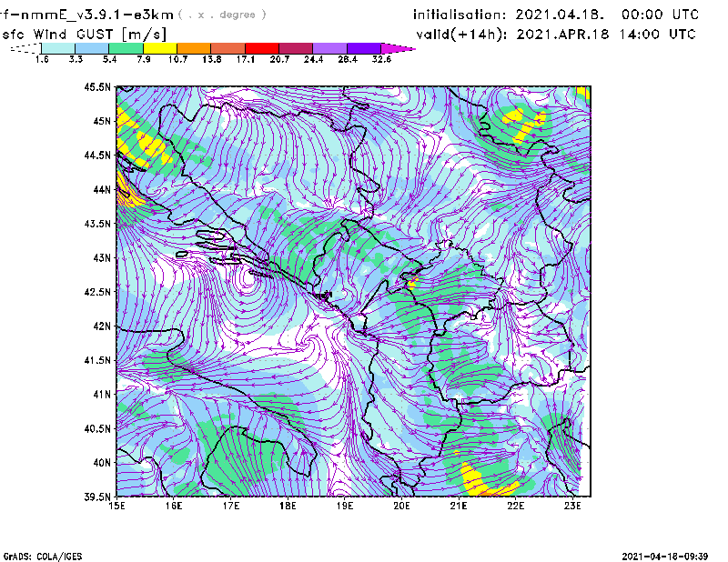728x562 pixels.
Task: Click the 'sfc Wind GUST [m/s]' title
Action: coord(84,35)
